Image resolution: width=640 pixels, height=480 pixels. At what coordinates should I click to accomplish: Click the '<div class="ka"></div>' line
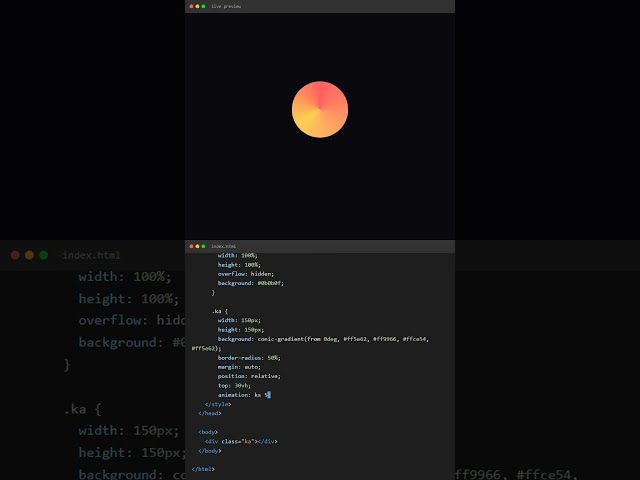click(x=241, y=442)
